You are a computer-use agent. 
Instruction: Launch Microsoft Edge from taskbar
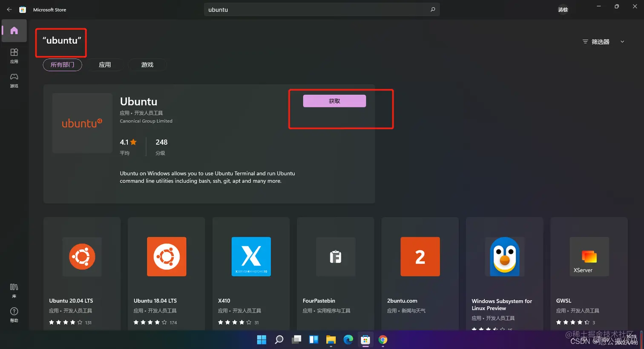(348, 340)
